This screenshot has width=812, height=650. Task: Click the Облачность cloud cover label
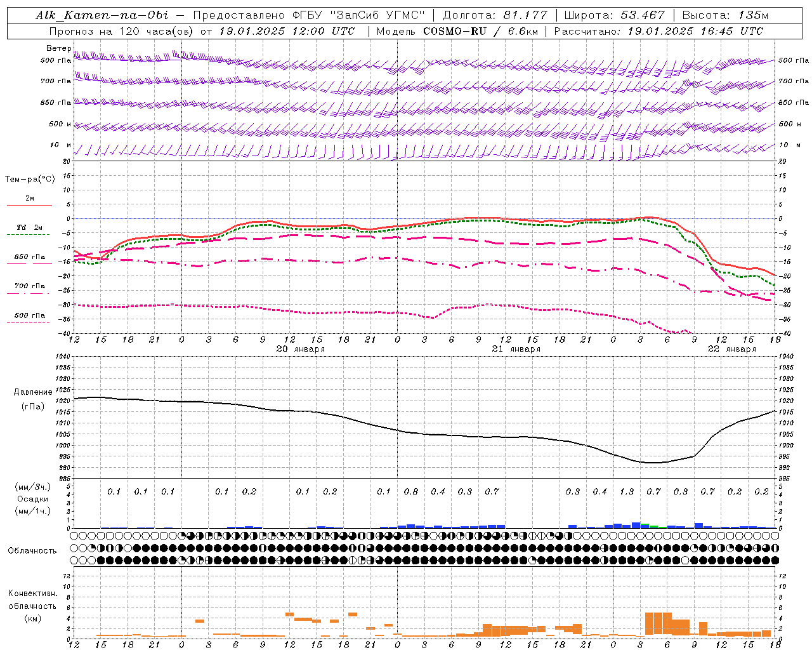(x=32, y=551)
